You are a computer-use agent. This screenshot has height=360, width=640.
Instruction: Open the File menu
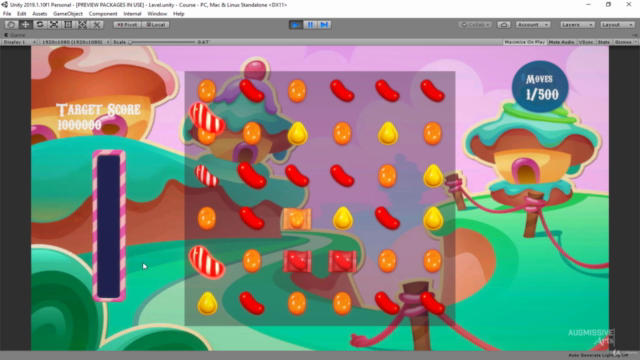7,14
